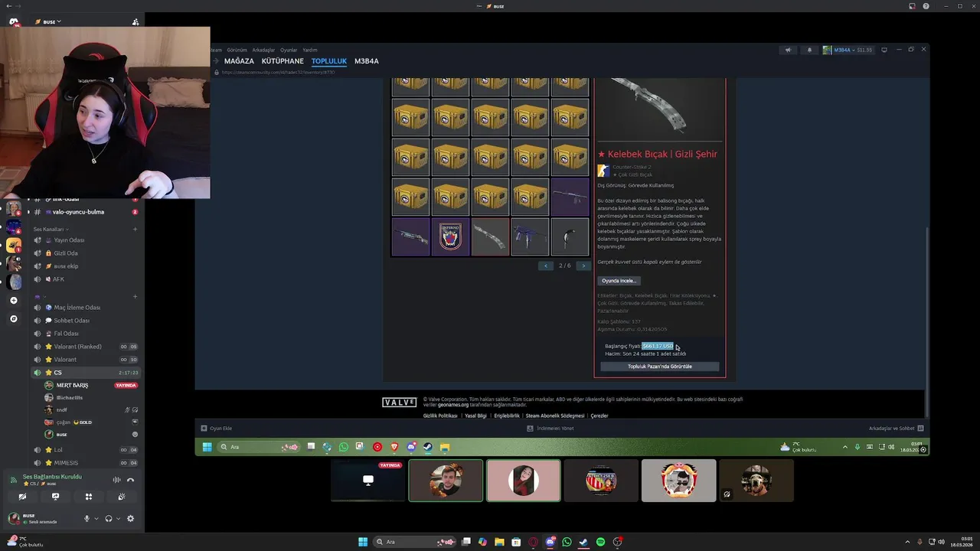Go to Steam MAĞAZA tab
Screen dimensions: 980x551
coord(239,61)
